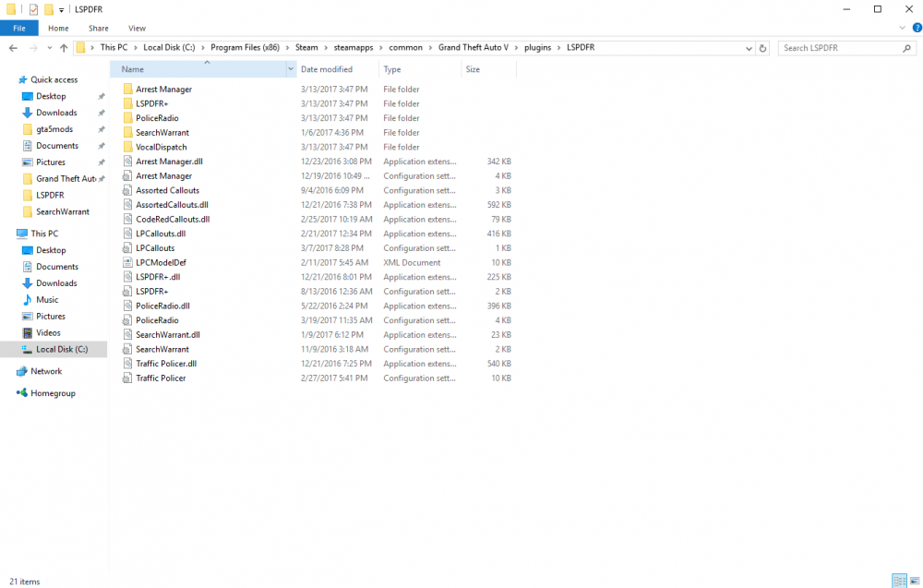Open the File menu
The image size is (923, 588).
pyautogui.click(x=19, y=28)
